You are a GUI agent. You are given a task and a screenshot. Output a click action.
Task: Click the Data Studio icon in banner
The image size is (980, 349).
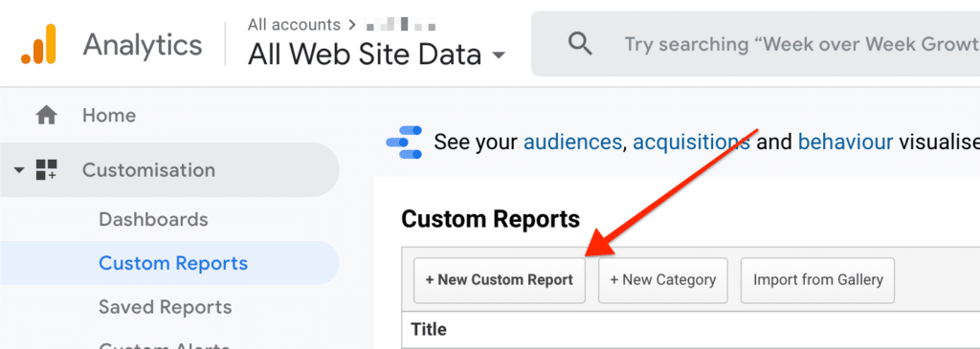[404, 142]
